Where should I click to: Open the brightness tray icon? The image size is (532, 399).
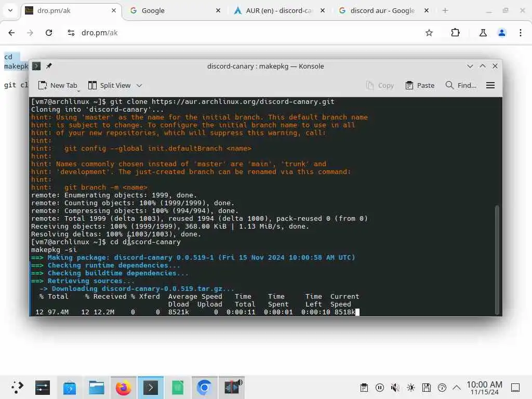(411, 388)
